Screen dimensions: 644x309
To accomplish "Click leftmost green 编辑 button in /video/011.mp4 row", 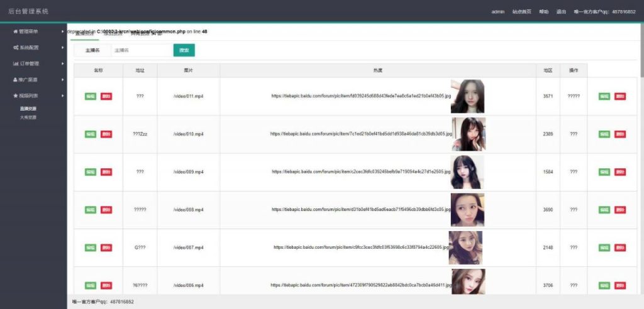I will click(90, 96).
